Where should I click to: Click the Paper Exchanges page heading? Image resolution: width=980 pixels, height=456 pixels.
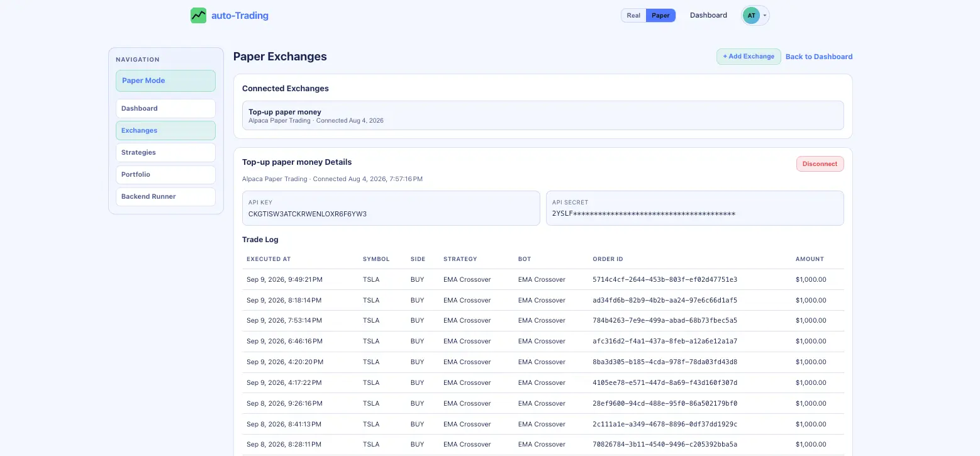tap(280, 57)
